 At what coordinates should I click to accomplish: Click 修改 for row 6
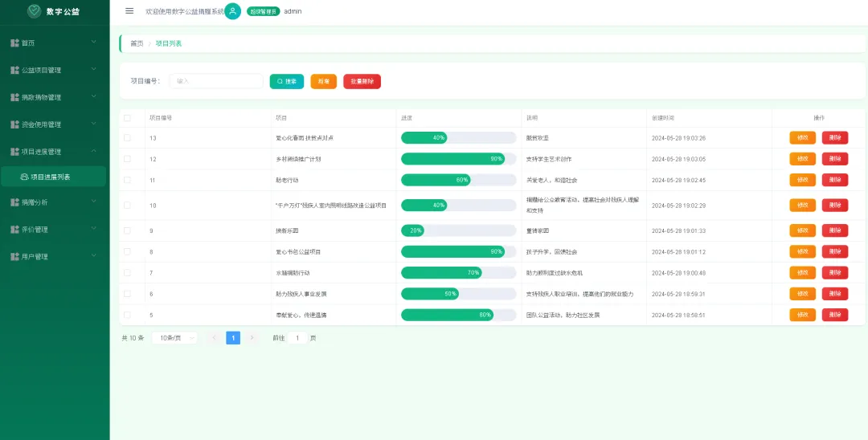click(803, 294)
